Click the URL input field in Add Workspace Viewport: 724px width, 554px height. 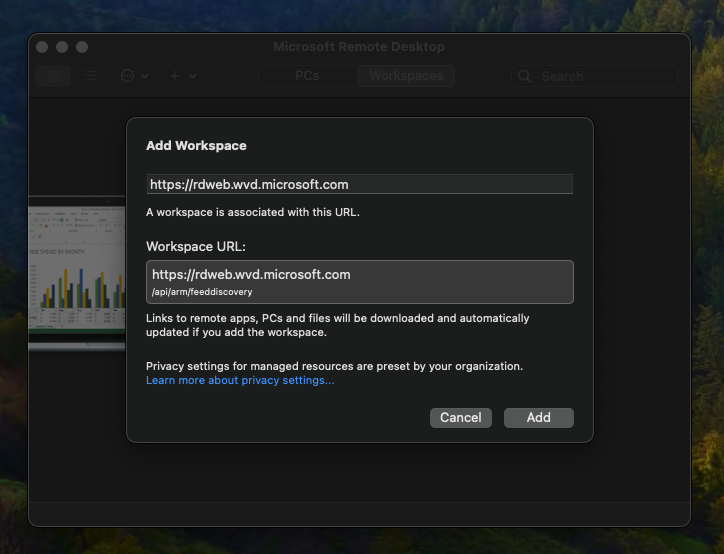360,184
